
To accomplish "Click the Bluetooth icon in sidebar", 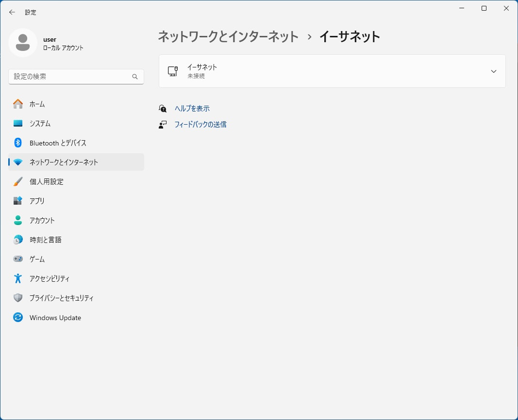I will tap(18, 143).
